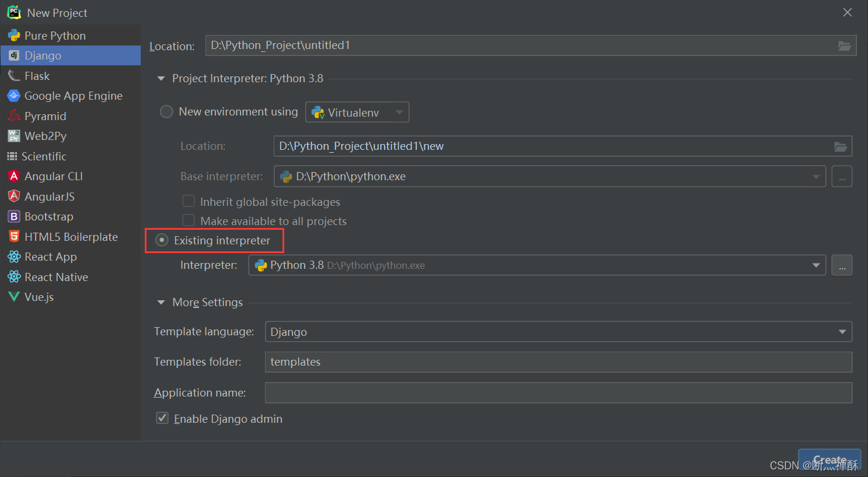Collapse the Project Interpreter section
This screenshot has width=868, height=477.
(x=161, y=78)
